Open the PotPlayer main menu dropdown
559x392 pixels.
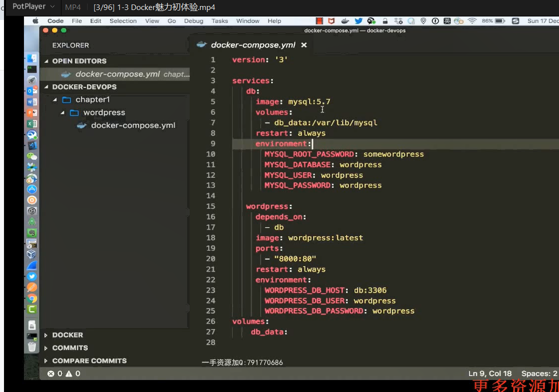coord(34,6)
